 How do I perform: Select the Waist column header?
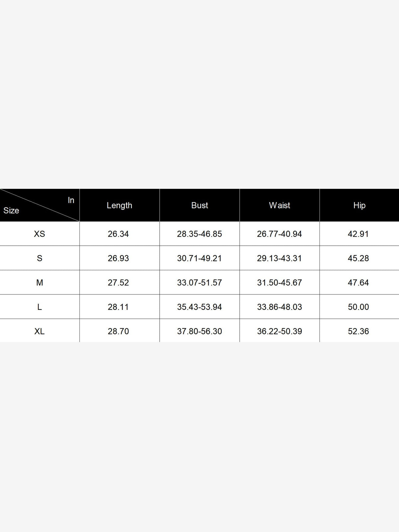(279, 205)
